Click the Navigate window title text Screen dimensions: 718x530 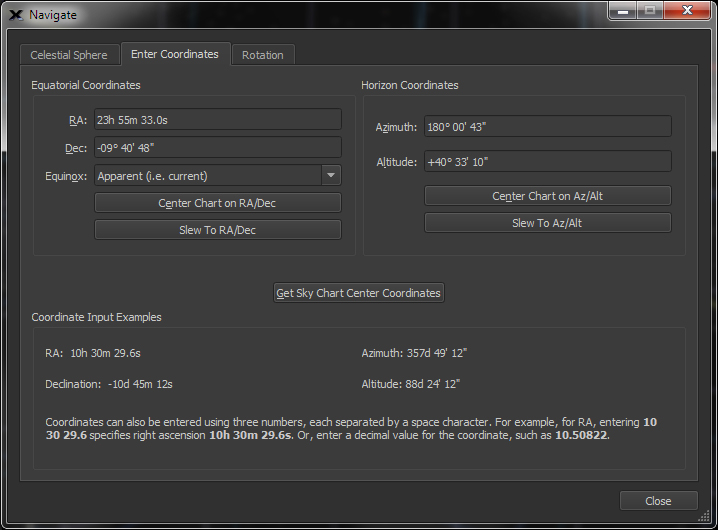53,15
